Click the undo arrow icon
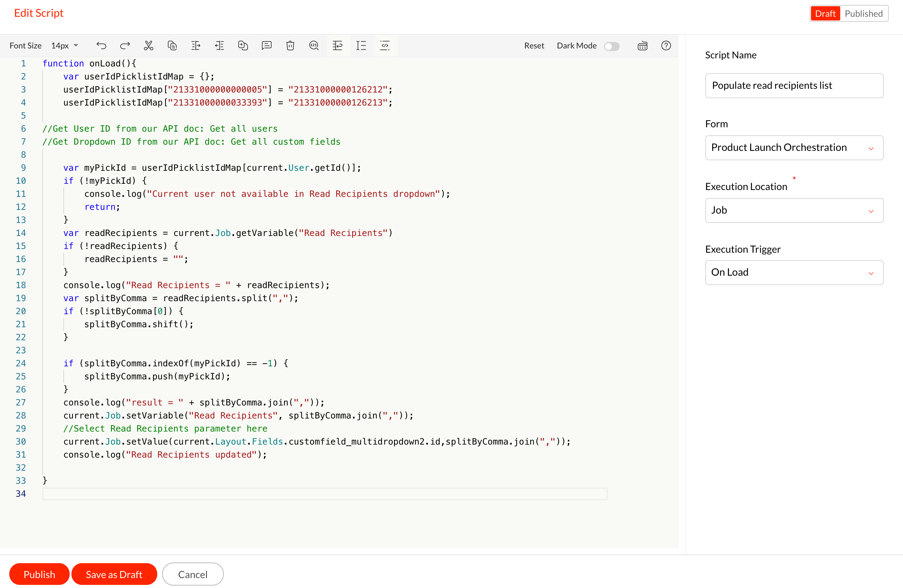The height and width of the screenshot is (588, 903). [101, 46]
